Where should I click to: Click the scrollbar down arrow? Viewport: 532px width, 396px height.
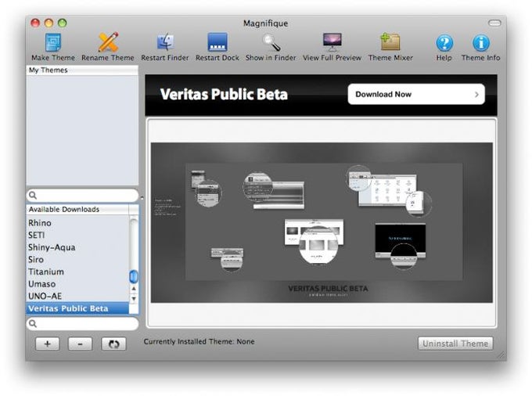[134, 299]
